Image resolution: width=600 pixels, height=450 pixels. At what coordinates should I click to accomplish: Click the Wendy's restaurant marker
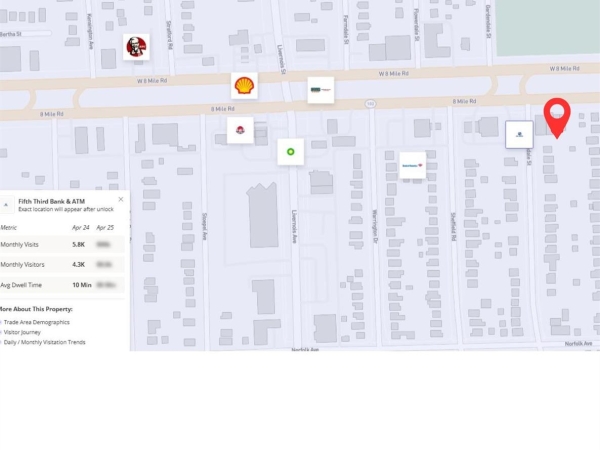click(x=240, y=130)
